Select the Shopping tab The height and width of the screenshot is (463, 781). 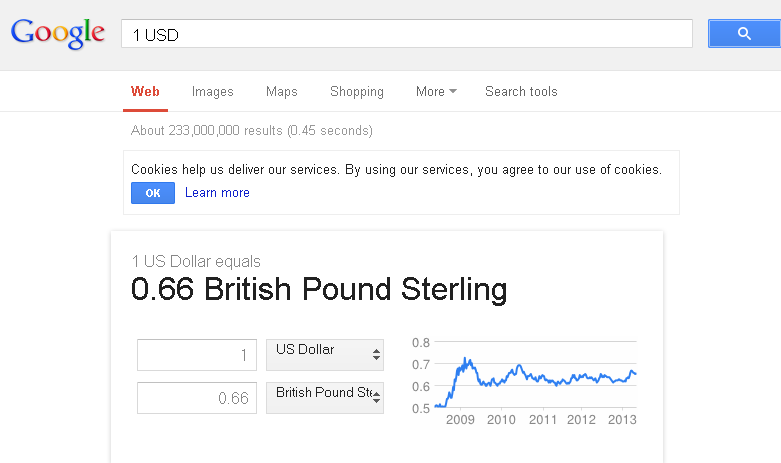pos(357,92)
